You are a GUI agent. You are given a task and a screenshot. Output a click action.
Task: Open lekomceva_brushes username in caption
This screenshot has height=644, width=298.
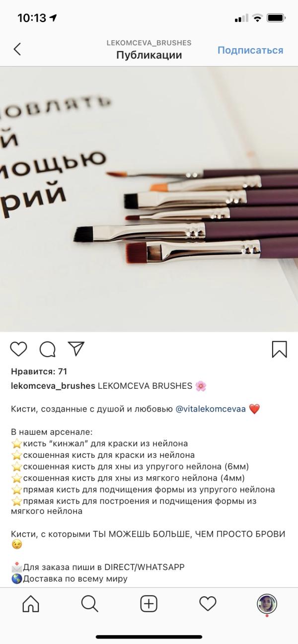(53, 386)
